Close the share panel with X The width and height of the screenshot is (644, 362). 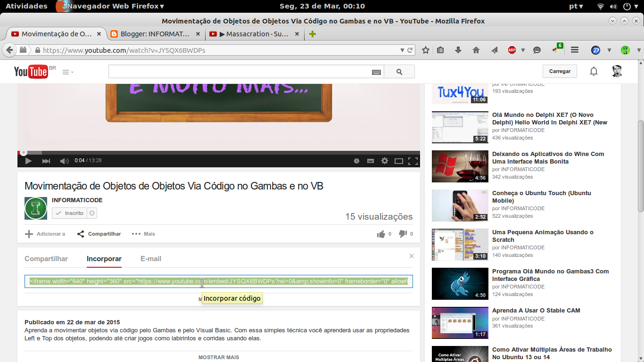point(412,256)
